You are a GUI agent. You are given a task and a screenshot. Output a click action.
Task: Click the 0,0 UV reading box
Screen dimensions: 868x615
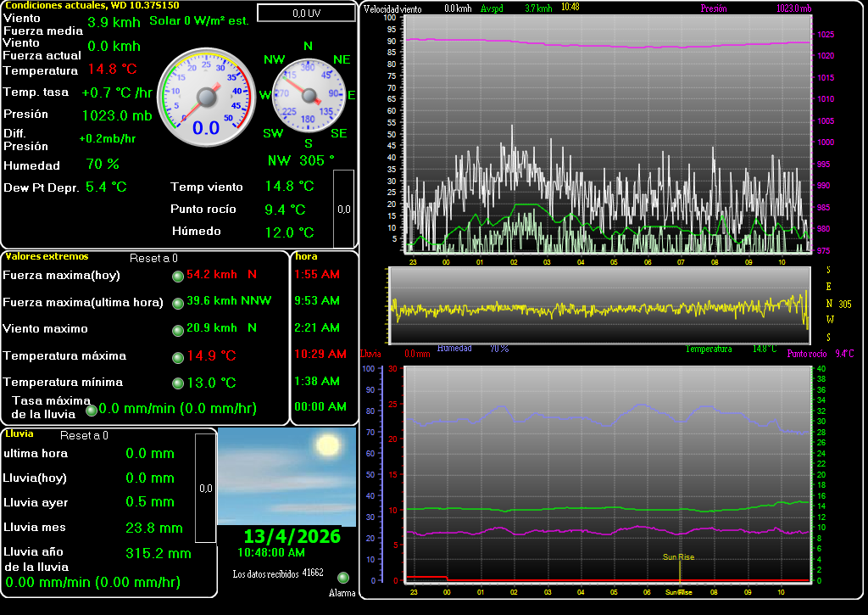[x=306, y=13]
